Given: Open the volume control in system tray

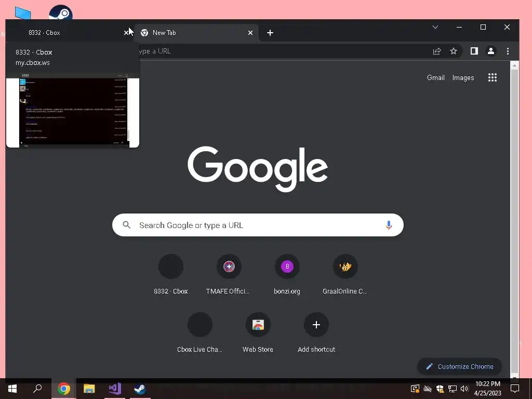Looking at the screenshot, I should 464,389.
